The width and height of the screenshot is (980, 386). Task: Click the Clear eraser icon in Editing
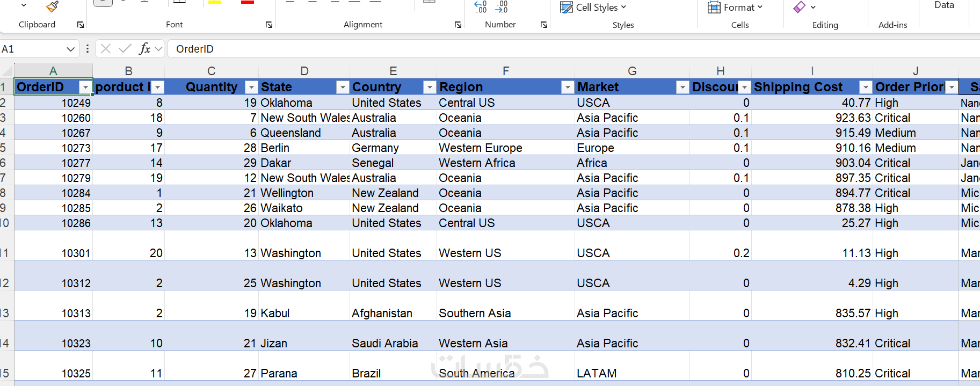pyautogui.click(x=800, y=7)
